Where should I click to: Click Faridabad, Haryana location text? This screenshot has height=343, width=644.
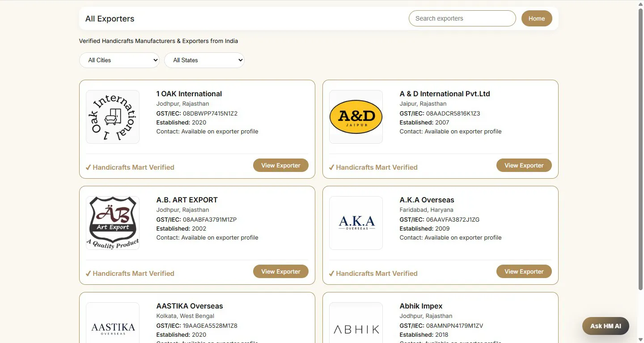426,210
